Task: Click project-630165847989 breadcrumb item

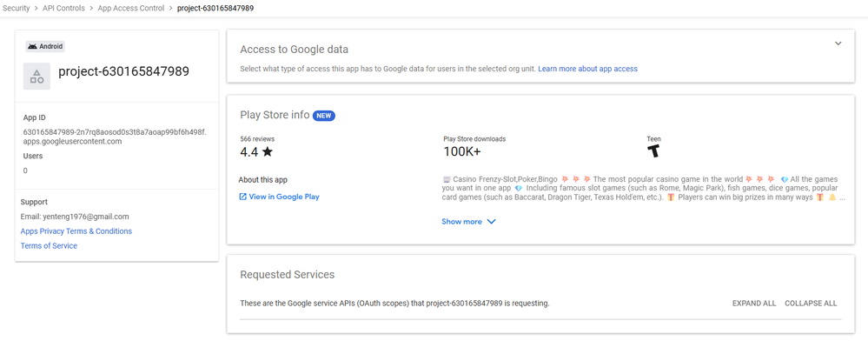Action: pos(215,9)
